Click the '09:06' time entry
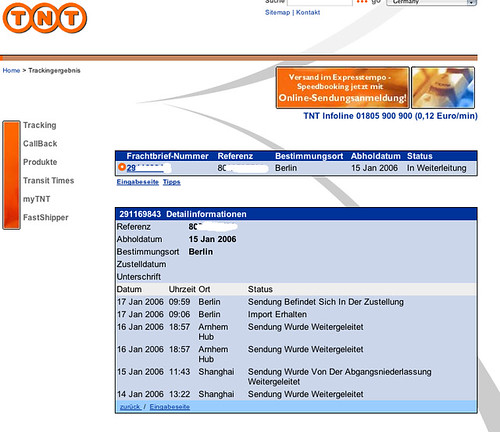Viewport: 500px width, 432px height. click(x=179, y=314)
